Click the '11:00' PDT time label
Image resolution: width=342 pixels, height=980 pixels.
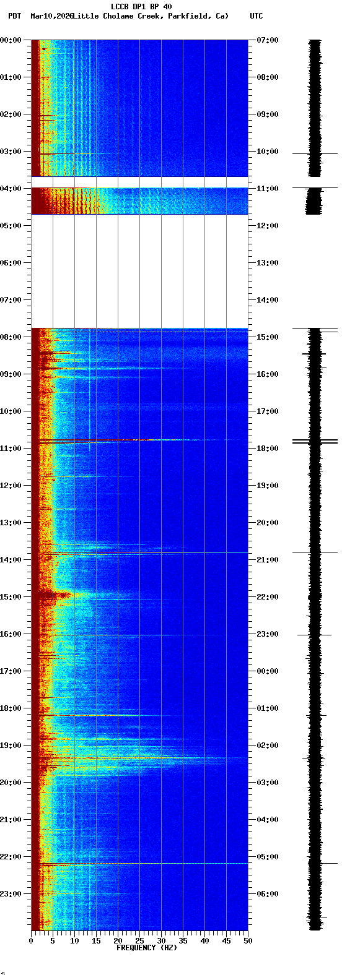click(11, 449)
